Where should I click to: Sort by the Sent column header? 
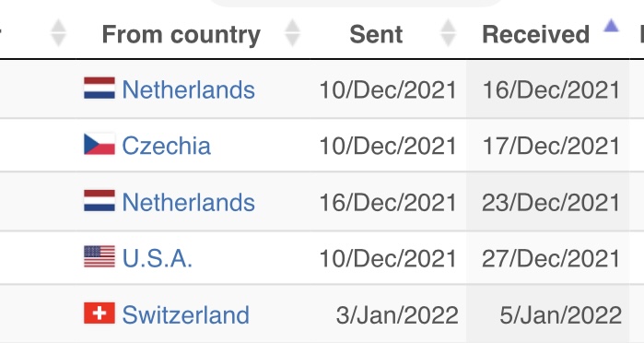pyautogui.click(x=376, y=34)
